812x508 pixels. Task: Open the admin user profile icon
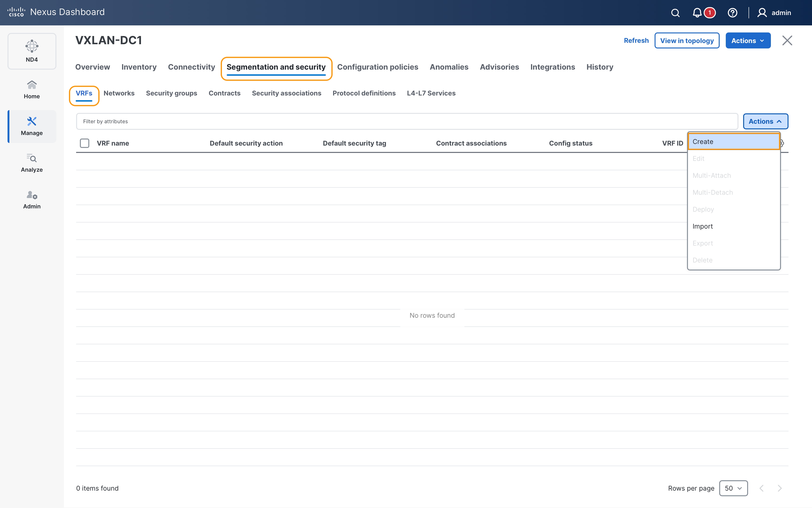[762, 13]
